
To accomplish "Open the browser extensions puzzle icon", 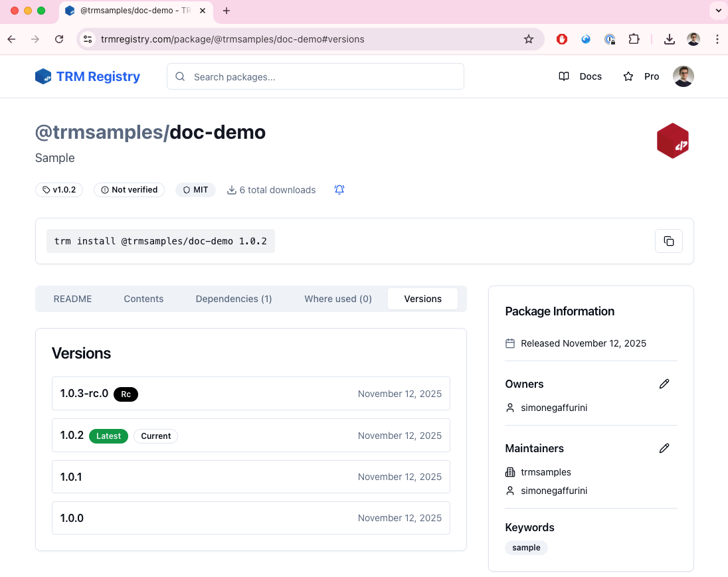I will [x=634, y=39].
